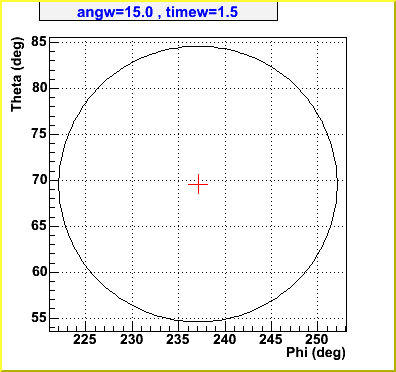Viewport: 396px width, 372px height.
Task: Select the 235 label on Phi axis
Action: pos(178,340)
